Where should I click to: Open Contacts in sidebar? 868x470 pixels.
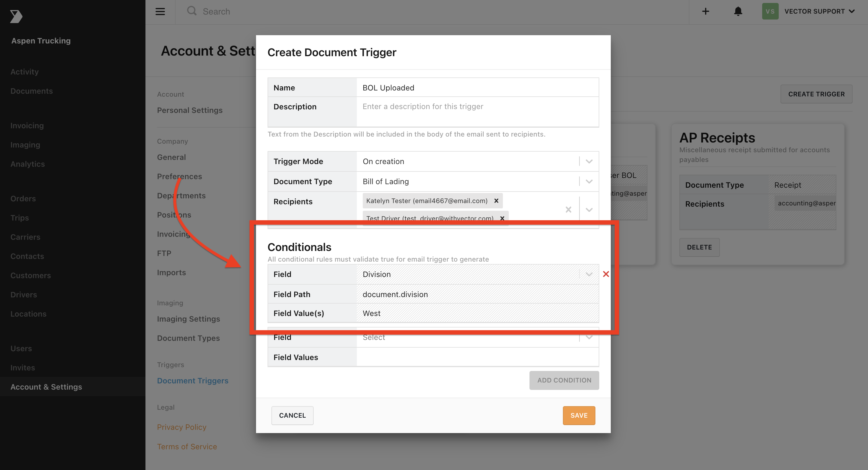[27, 256]
